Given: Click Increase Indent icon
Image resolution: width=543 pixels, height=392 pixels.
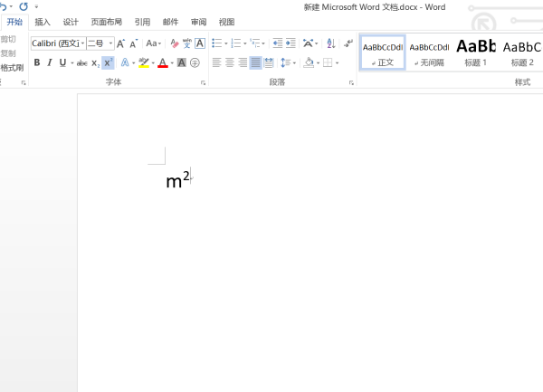Looking at the screenshot, I should pyautogui.click(x=291, y=43).
